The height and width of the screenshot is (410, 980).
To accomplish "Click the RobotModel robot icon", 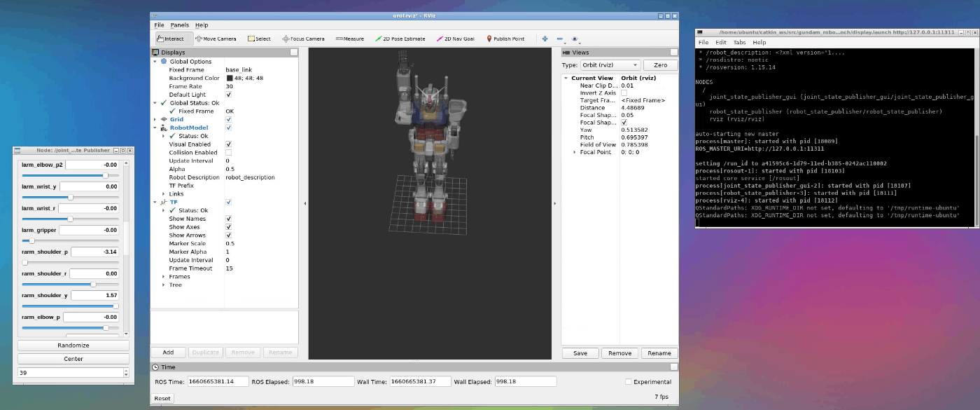I will click(x=164, y=128).
